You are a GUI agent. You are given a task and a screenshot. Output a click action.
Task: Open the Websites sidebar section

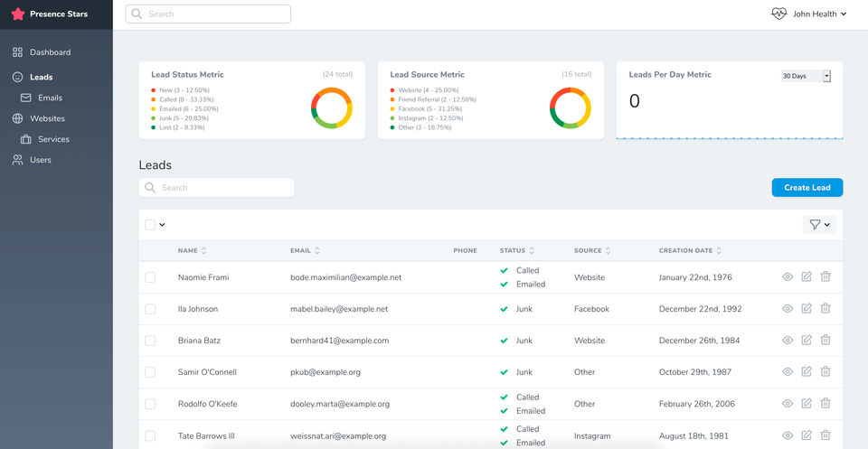(47, 118)
